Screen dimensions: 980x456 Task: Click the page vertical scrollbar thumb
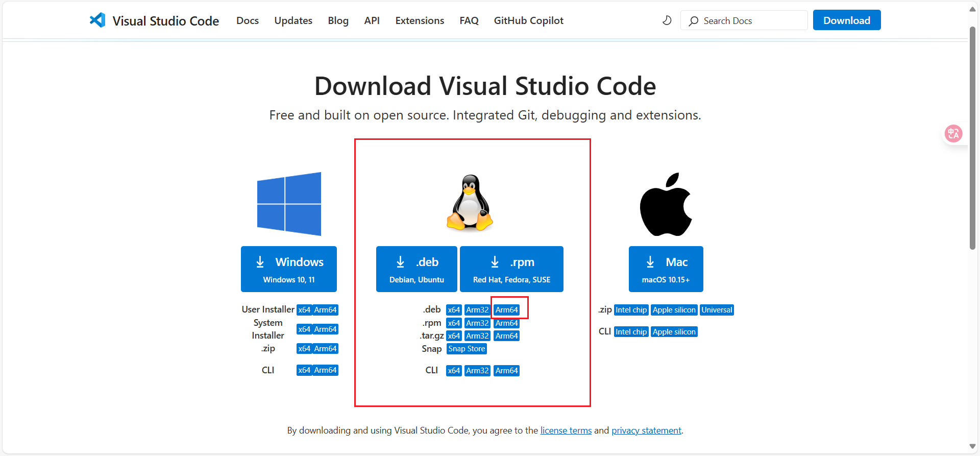(x=972, y=138)
